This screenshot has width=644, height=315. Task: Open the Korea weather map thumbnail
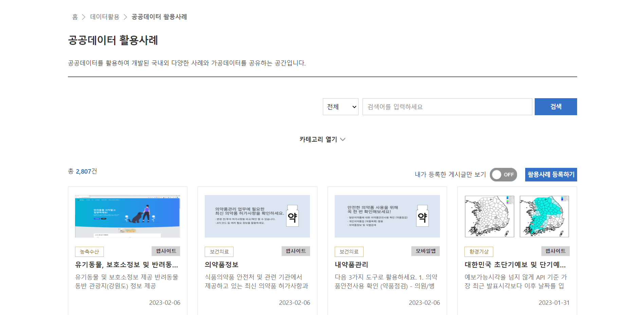[x=517, y=216]
